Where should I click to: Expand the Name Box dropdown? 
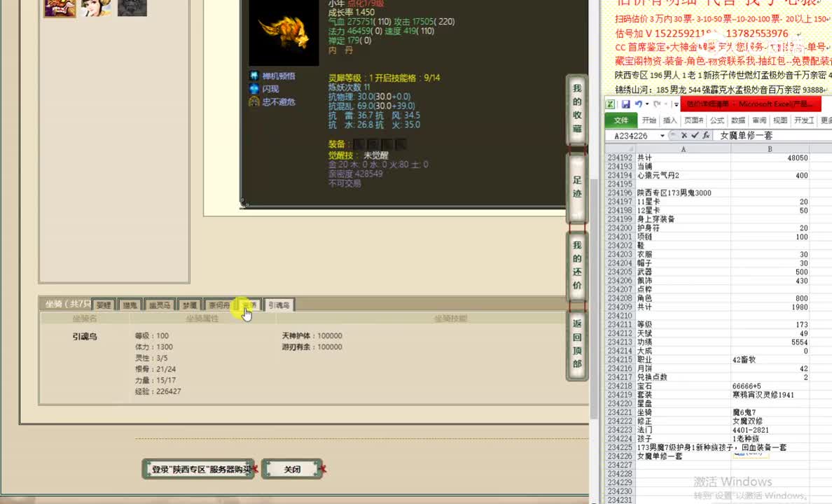click(663, 136)
